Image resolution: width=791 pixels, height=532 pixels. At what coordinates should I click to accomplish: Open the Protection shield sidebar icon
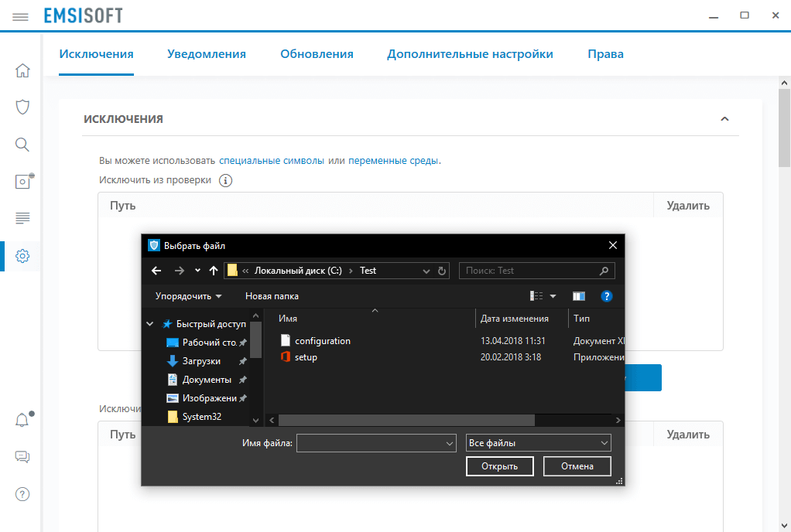click(x=22, y=107)
